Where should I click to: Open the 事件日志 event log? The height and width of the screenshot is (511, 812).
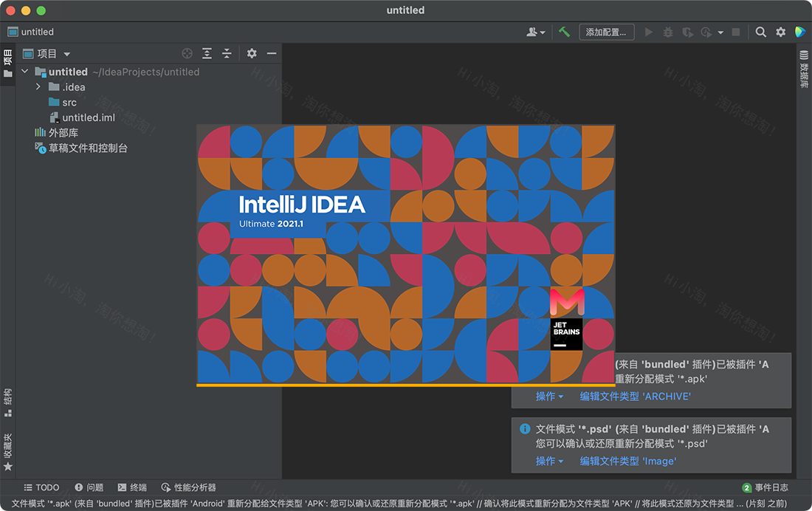(x=765, y=487)
